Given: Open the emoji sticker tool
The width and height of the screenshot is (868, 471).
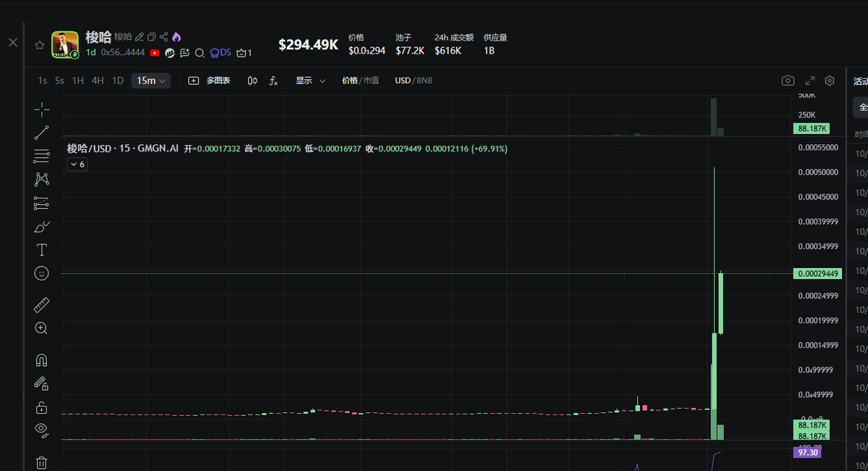Looking at the screenshot, I should coord(42,273).
